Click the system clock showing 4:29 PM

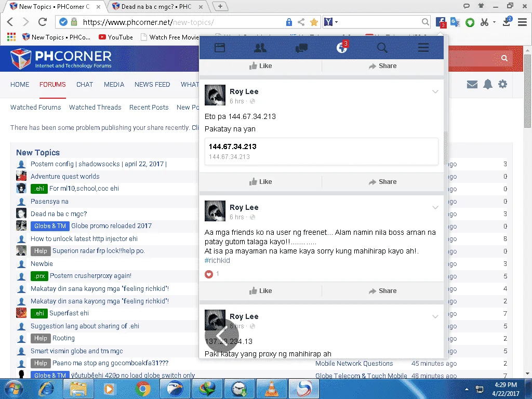[x=506, y=389]
